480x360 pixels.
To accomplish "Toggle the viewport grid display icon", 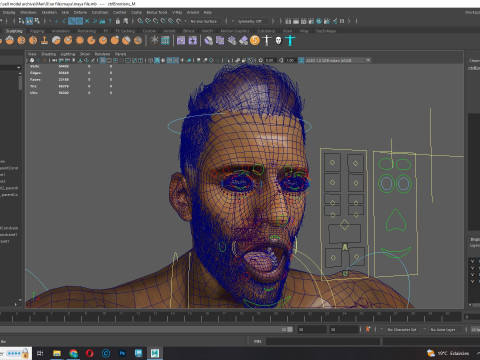I will point(103,60).
